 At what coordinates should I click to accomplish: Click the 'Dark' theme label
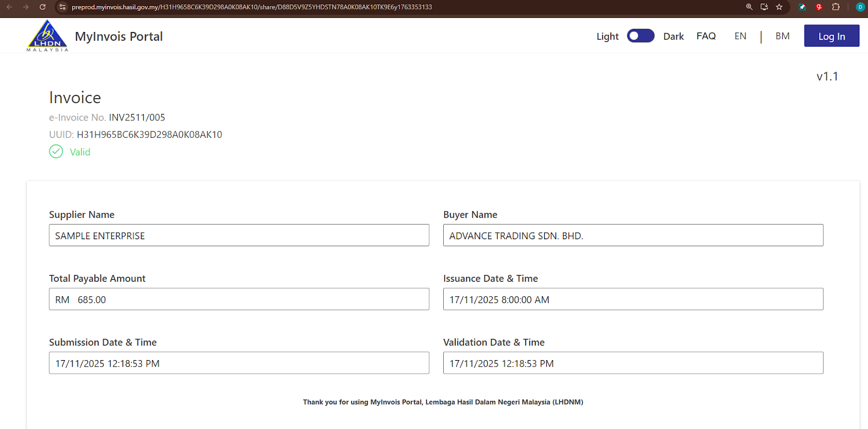tap(673, 36)
